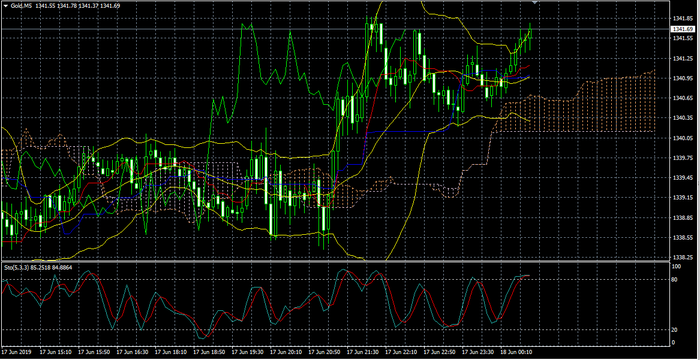Click the 1338.25 price axis label
This screenshot has height=360, width=700.
[682, 257]
